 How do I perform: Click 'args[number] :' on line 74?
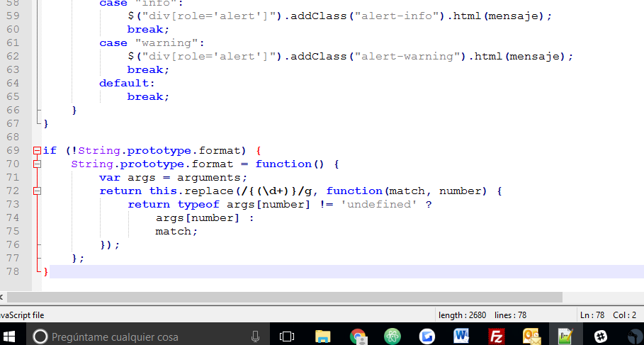click(x=205, y=218)
